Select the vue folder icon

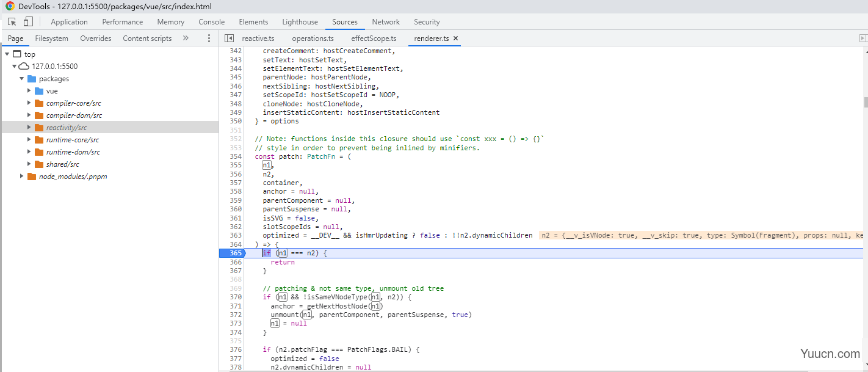[x=39, y=90]
